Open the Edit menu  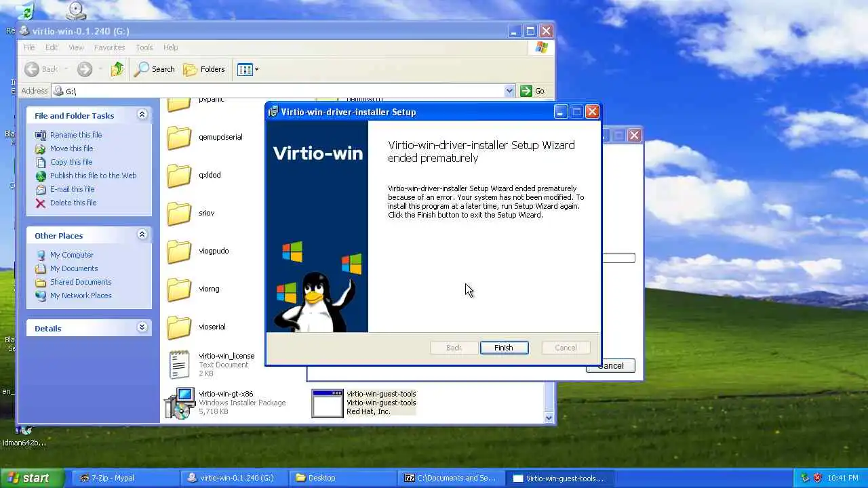point(52,47)
